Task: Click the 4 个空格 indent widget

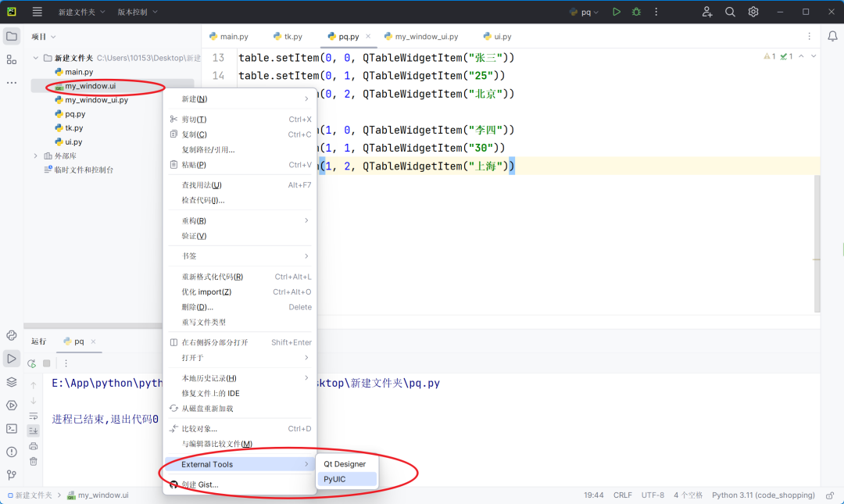Action: click(x=688, y=495)
